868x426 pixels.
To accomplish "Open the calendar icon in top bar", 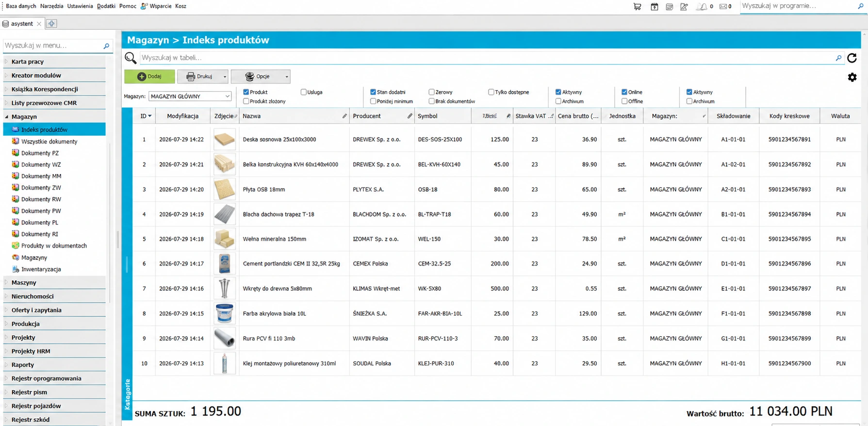I will pos(654,6).
